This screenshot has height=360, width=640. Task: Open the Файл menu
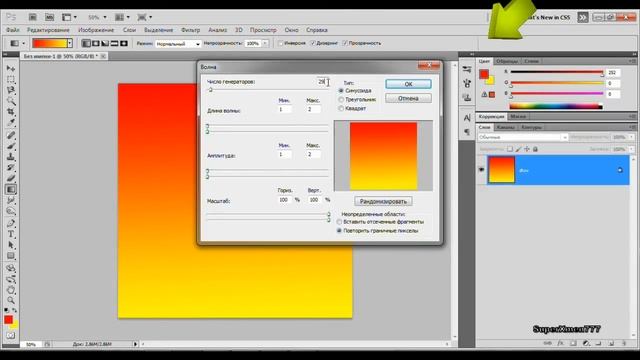13,30
